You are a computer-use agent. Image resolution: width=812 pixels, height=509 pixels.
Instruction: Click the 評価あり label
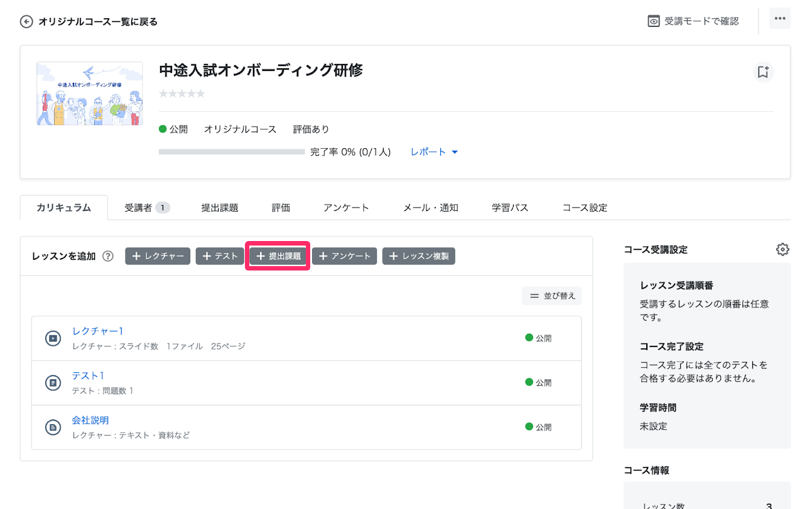click(311, 129)
